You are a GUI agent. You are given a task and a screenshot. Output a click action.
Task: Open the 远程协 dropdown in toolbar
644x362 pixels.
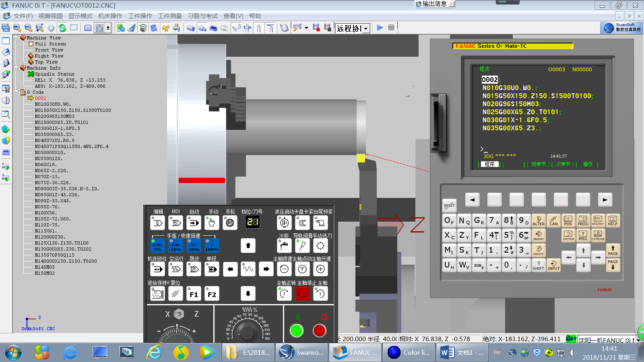click(x=365, y=28)
